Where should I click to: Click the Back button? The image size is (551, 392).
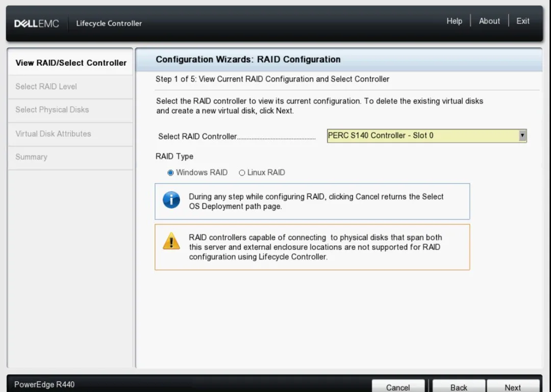[459, 387]
